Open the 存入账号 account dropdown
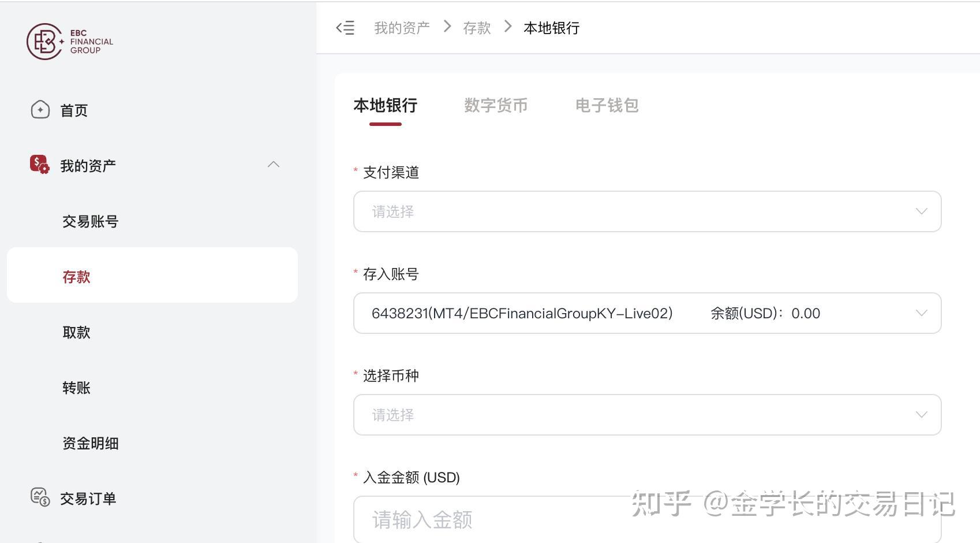This screenshot has width=980, height=543. tap(647, 313)
